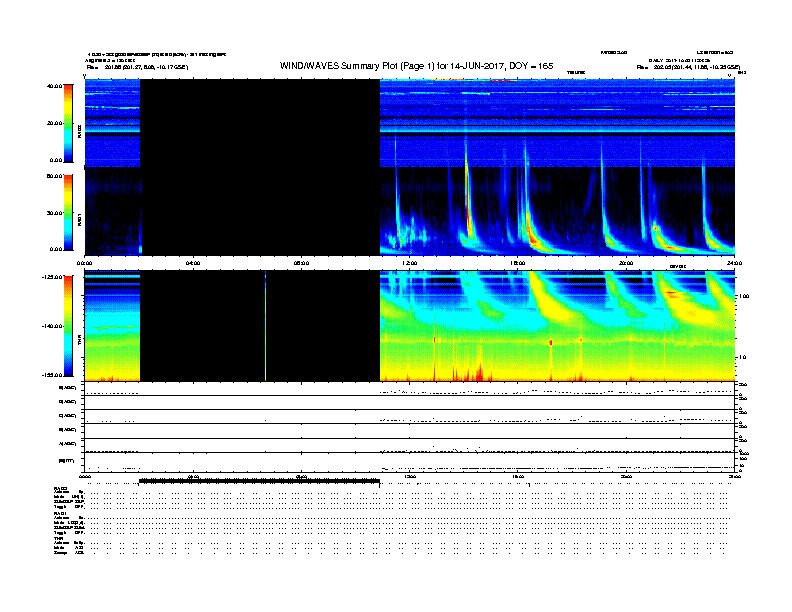Click the 16:00 tick below the RAD1 spectrogram
This screenshot has width=792, height=612.
point(518,263)
